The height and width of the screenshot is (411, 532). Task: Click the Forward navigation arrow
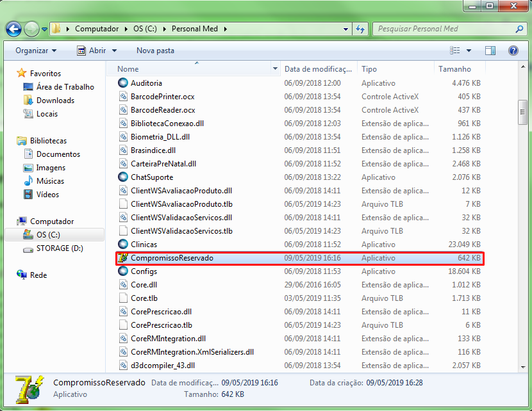point(31,29)
